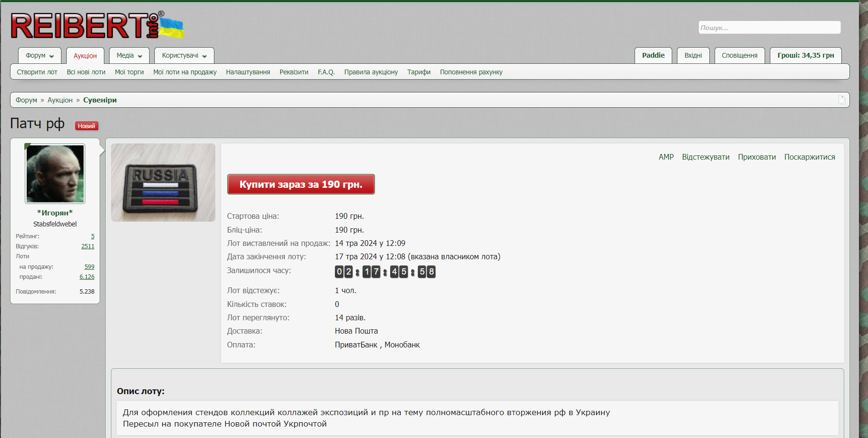
Task: Open Правила аукціону in submenu
Action: (x=371, y=72)
